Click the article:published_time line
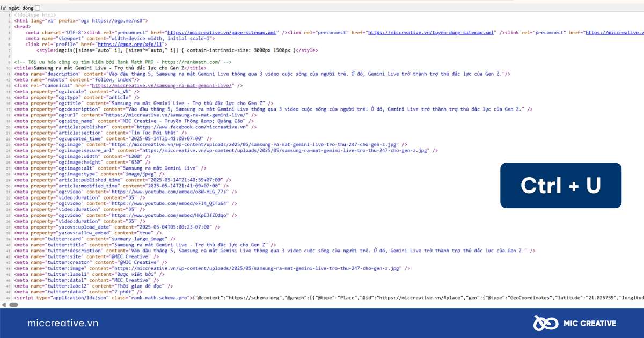Screen dimensions: 644x338 pos(124,180)
